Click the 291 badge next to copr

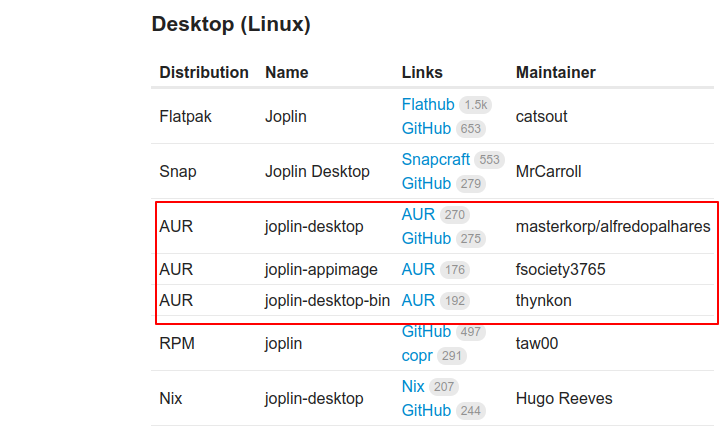click(452, 356)
